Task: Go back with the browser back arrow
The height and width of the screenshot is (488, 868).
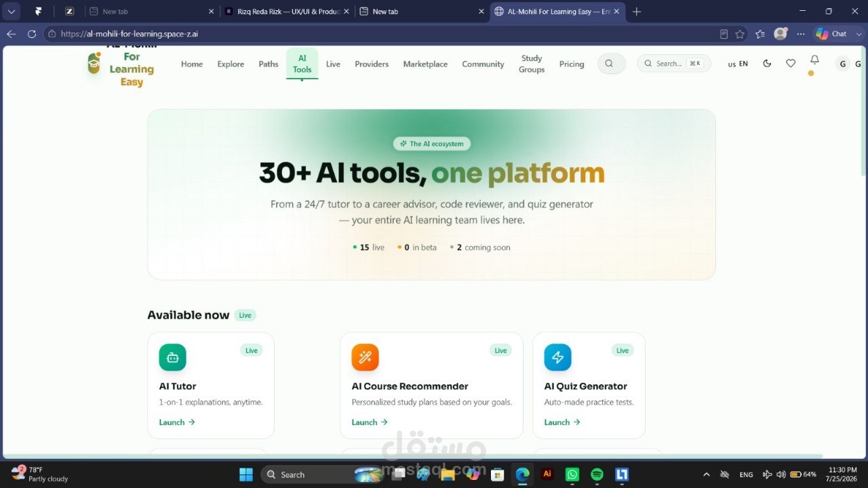Action: 12,34
